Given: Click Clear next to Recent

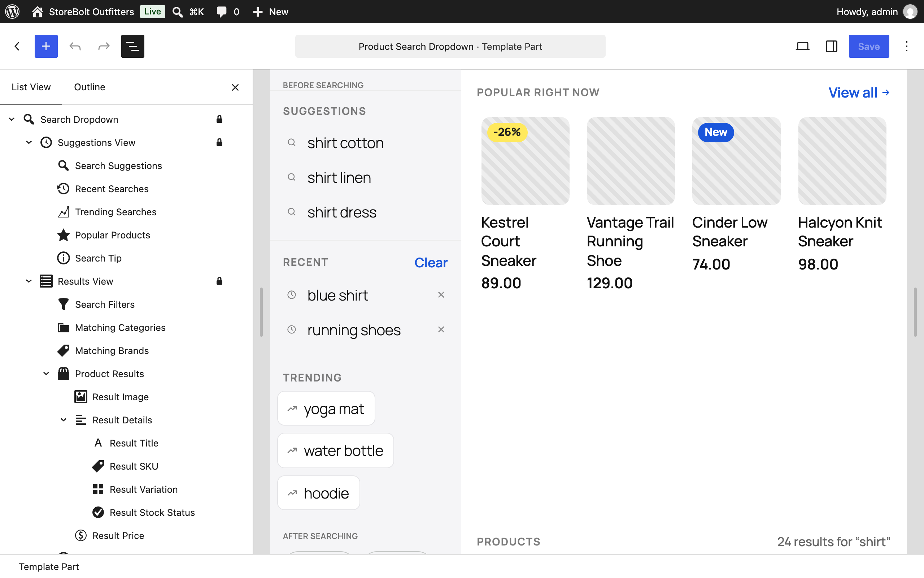Looking at the screenshot, I should (x=431, y=262).
